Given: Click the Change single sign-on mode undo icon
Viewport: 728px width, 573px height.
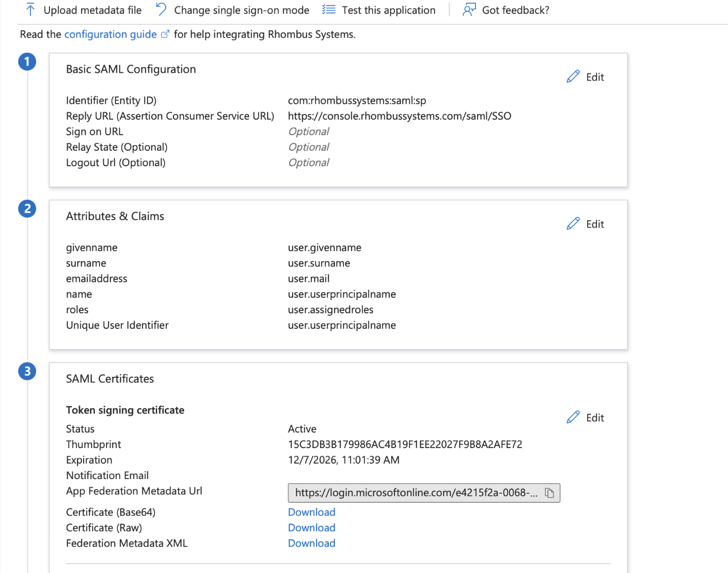Looking at the screenshot, I should pyautogui.click(x=161, y=9).
